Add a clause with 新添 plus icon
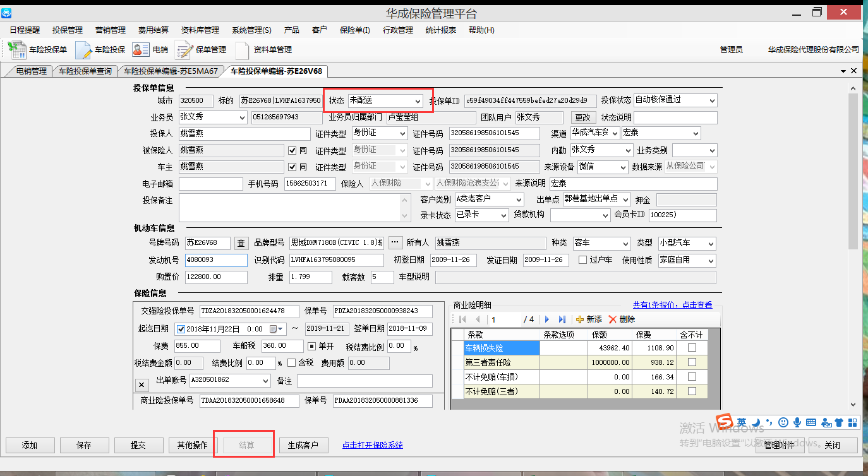868x476 pixels. pyautogui.click(x=580, y=319)
